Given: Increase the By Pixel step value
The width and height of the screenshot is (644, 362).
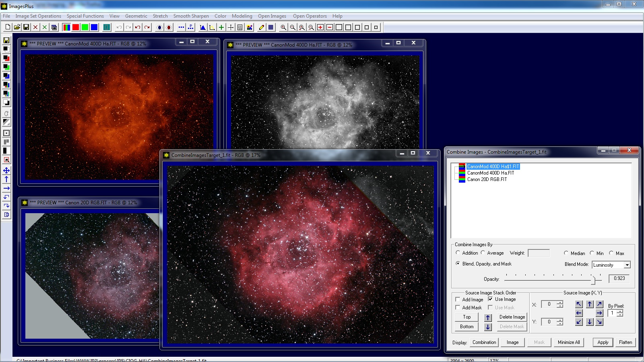Looking at the screenshot, I should click(619, 311).
